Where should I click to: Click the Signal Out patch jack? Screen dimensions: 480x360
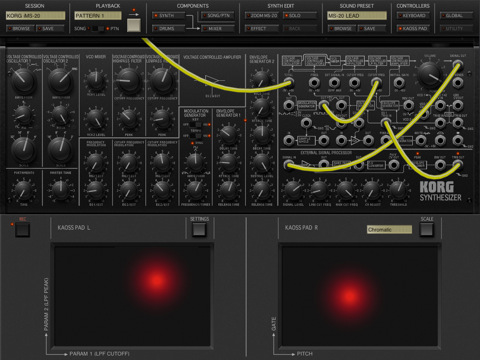(458, 65)
